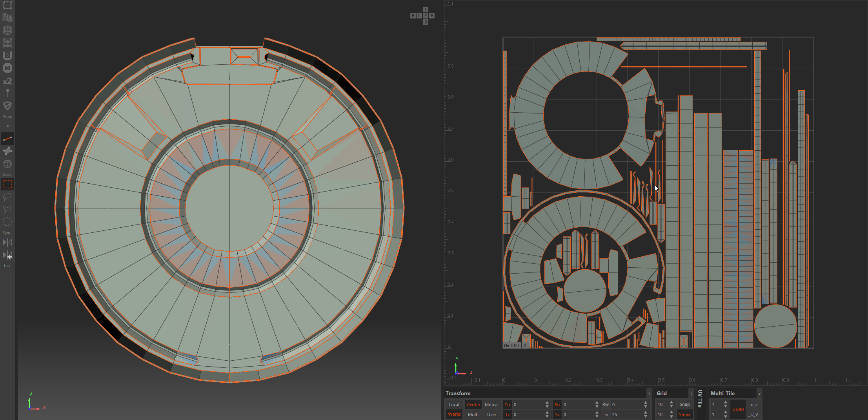This screenshot has height=420, width=868.
Task: Enable Multi pivot mode
Action: click(x=473, y=415)
